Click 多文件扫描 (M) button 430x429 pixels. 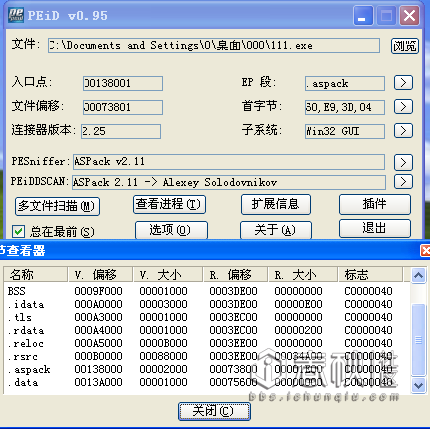57,206
